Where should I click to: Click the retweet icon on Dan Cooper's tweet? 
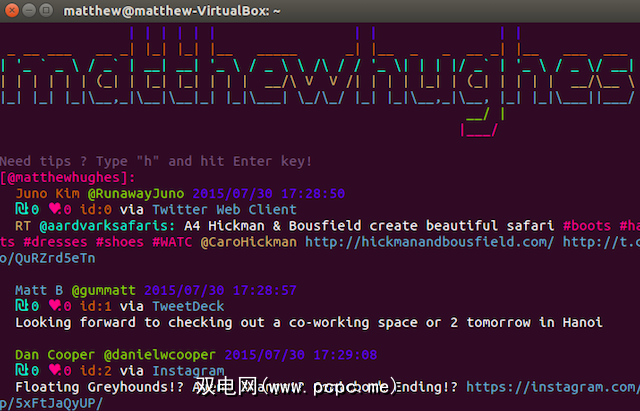pyautogui.click(x=22, y=370)
